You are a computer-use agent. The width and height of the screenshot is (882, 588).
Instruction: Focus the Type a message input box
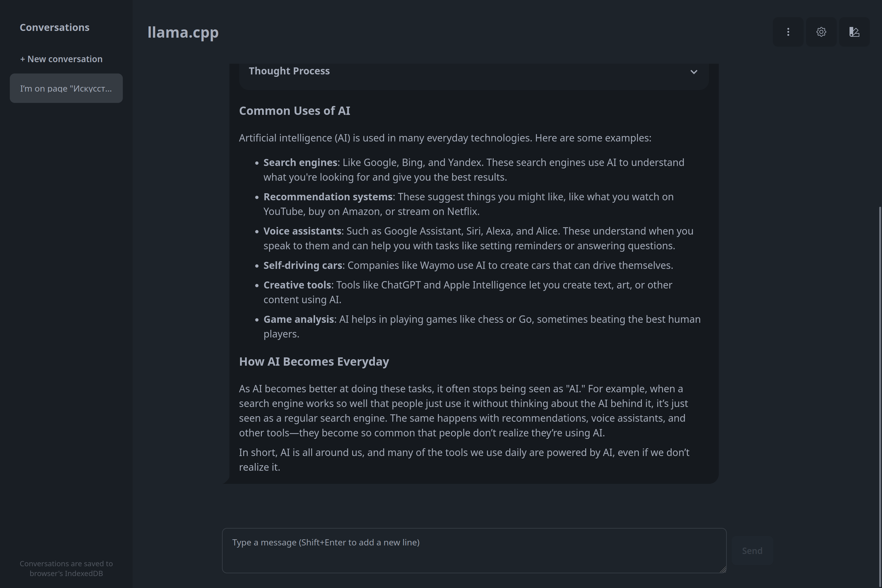(x=474, y=550)
